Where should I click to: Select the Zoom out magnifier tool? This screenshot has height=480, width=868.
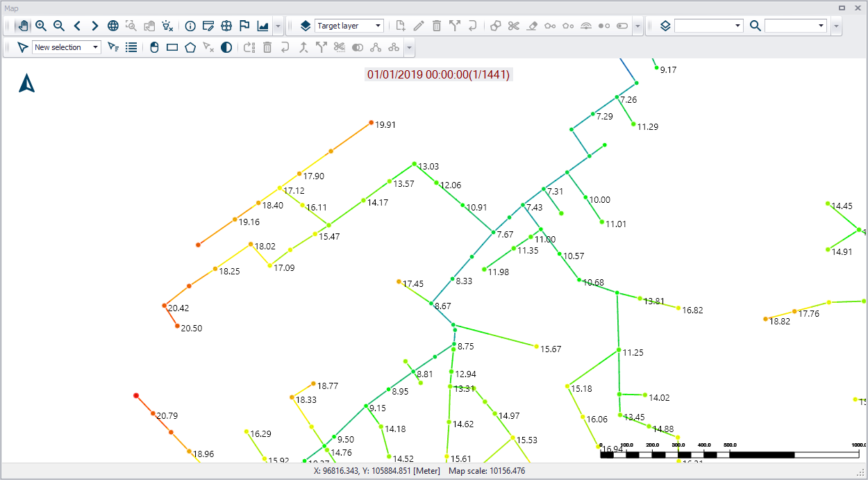tap(59, 26)
